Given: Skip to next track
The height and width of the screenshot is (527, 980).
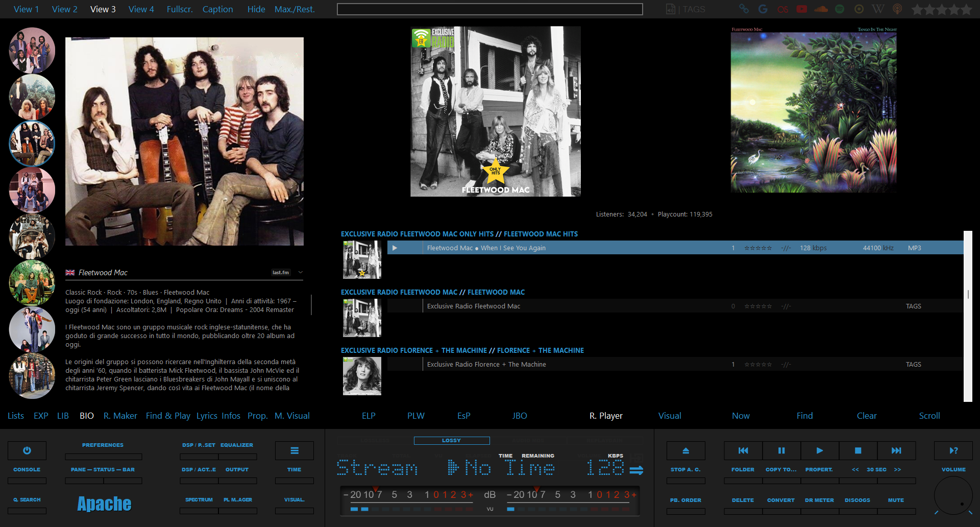Looking at the screenshot, I should click(x=896, y=450).
